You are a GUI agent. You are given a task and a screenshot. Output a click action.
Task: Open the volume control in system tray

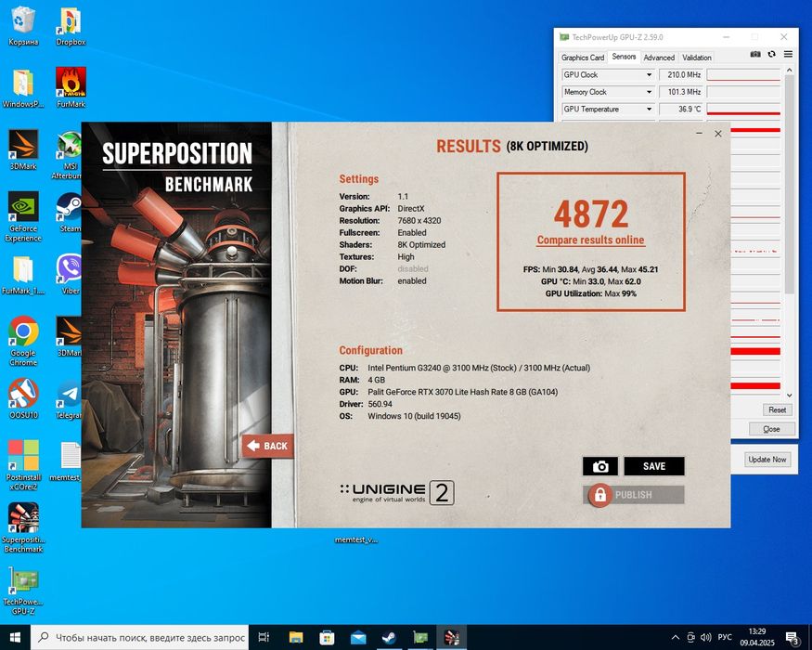(x=705, y=637)
